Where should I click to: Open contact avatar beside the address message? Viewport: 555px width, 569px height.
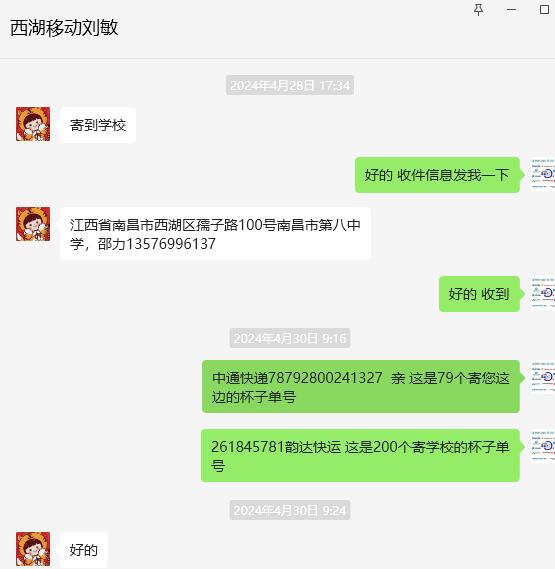point(33,224)
